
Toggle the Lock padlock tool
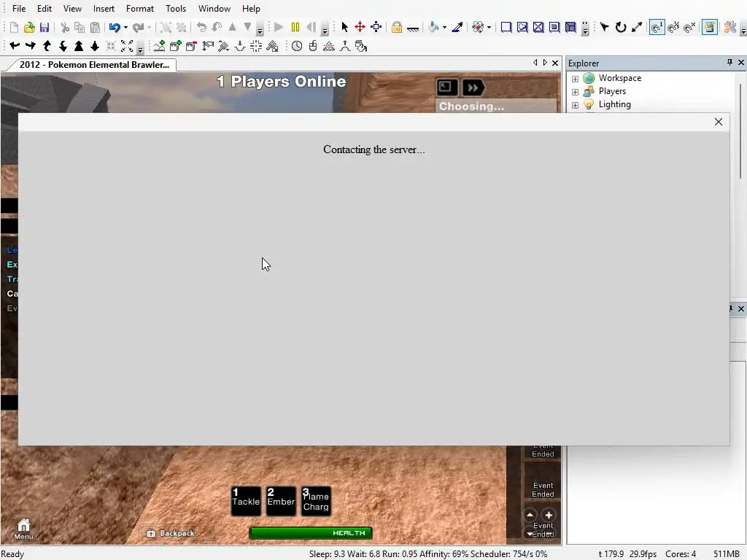pos(396,27)
